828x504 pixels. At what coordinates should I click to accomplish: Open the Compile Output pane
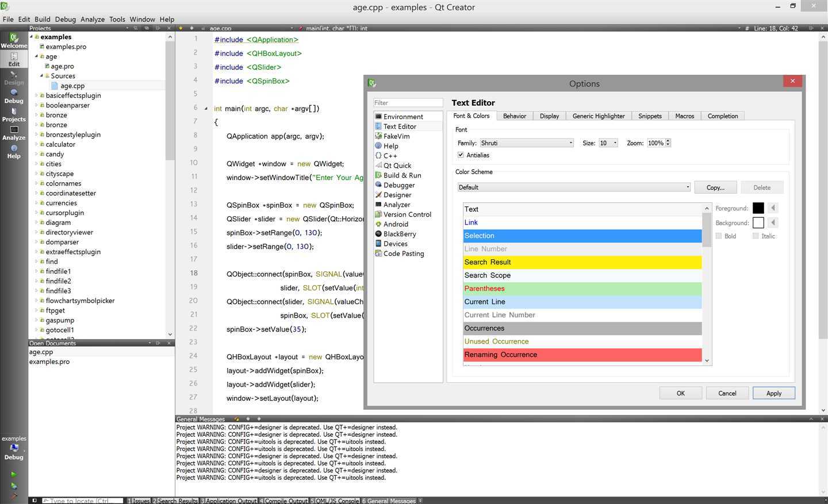tap(283, 501)
